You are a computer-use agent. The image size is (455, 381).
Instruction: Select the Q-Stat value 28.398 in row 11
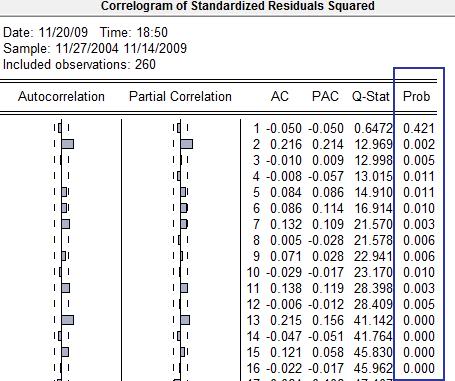[373, 288]
